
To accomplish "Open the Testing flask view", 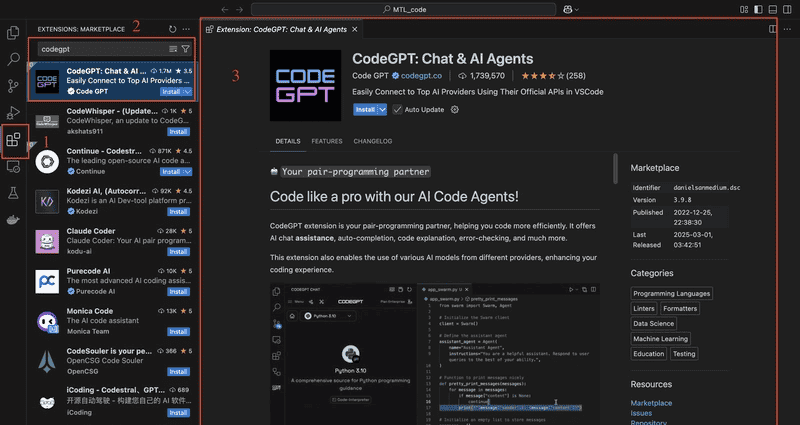I will tap(13, 193).
